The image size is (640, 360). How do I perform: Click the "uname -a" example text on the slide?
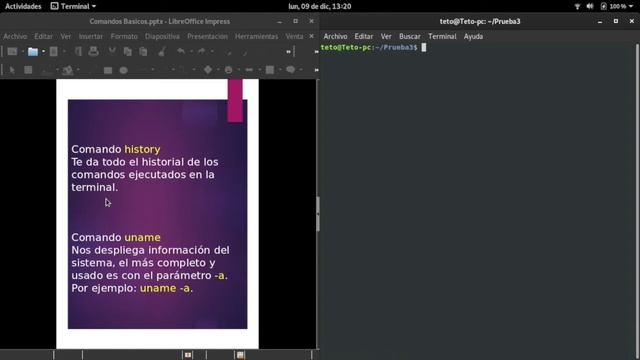pyautogui.click(x=165, y=288)
